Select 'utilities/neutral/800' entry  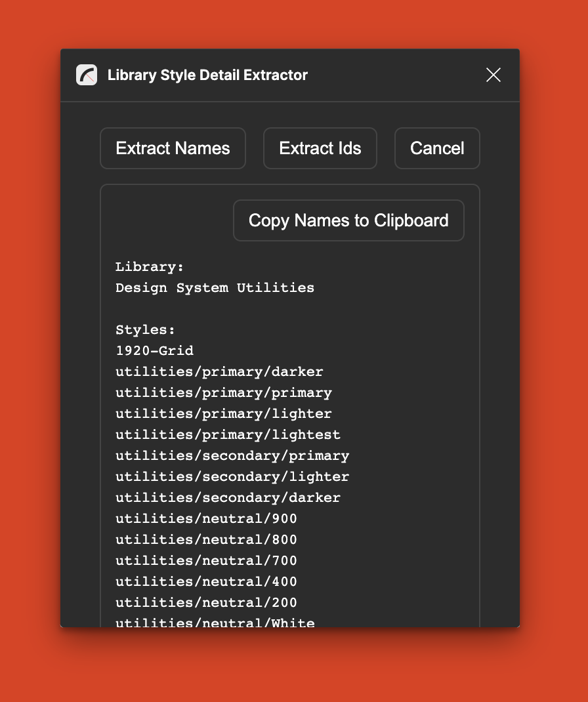tap(207, 539)
